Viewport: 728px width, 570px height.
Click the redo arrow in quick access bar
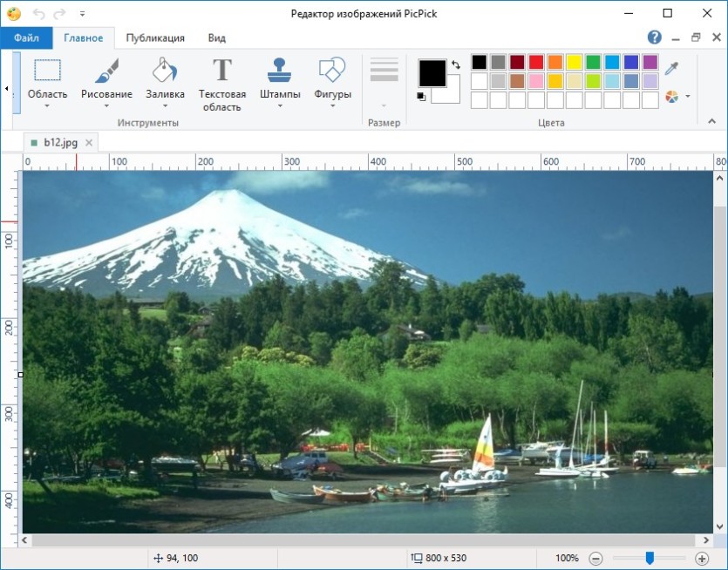60,14
